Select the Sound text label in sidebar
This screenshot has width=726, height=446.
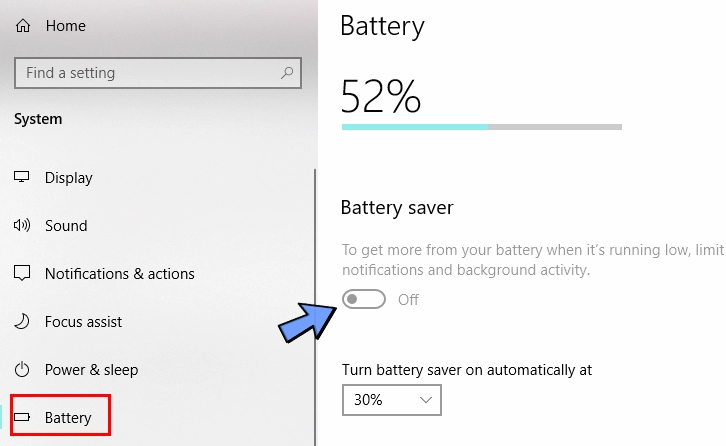pos(66,226)
